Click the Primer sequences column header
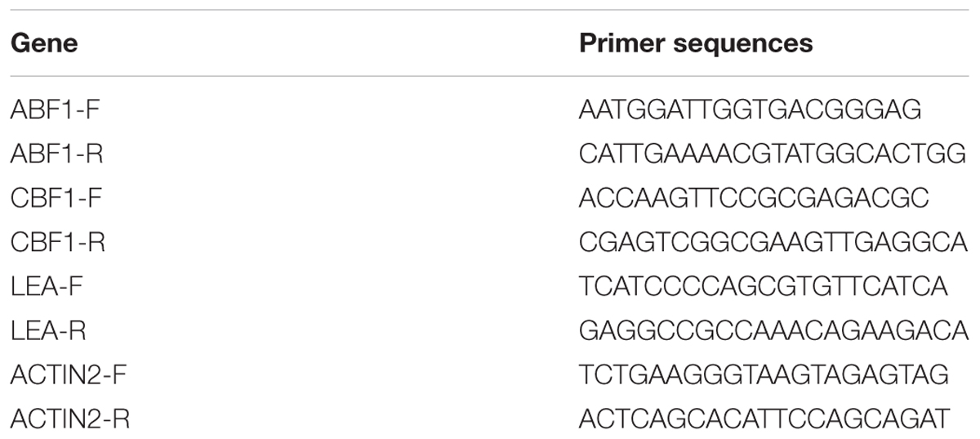 [x=696, y=44]
